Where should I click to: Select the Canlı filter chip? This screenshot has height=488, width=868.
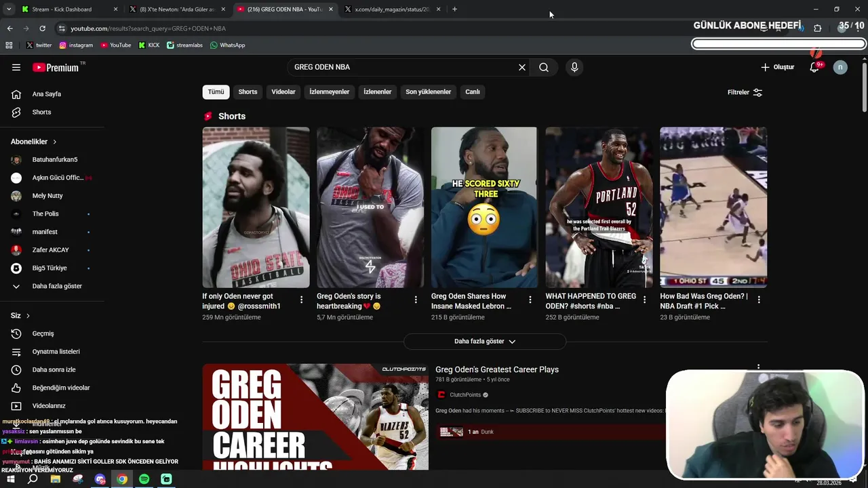tap(473, 91)
